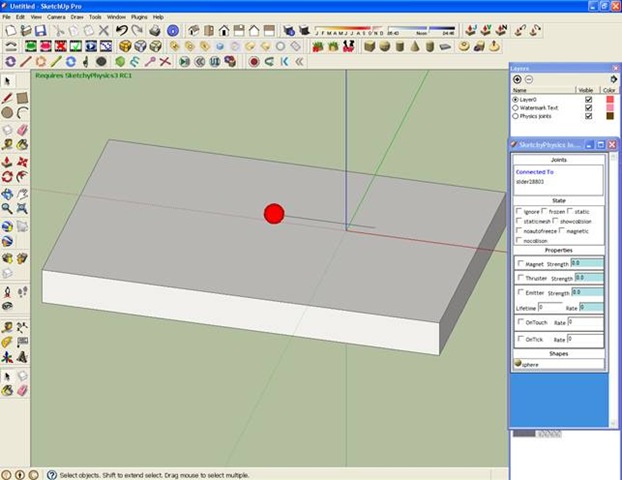
Task: Select the Zoom magnifier tool
Action: coord(8,208)
